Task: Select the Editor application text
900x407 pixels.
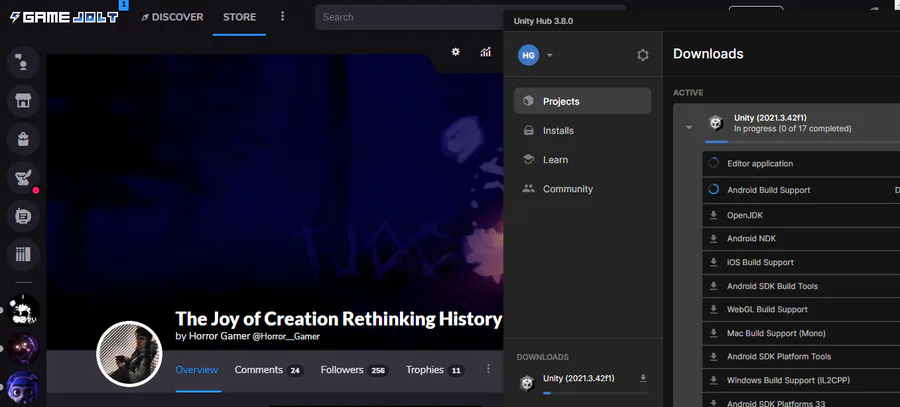Action: click(x=760, y=164)
